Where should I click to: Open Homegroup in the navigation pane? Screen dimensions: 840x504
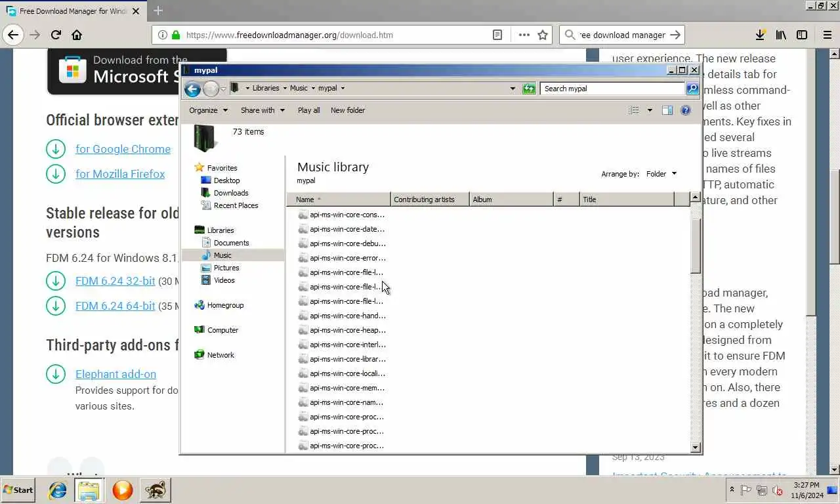click(225, 305)
